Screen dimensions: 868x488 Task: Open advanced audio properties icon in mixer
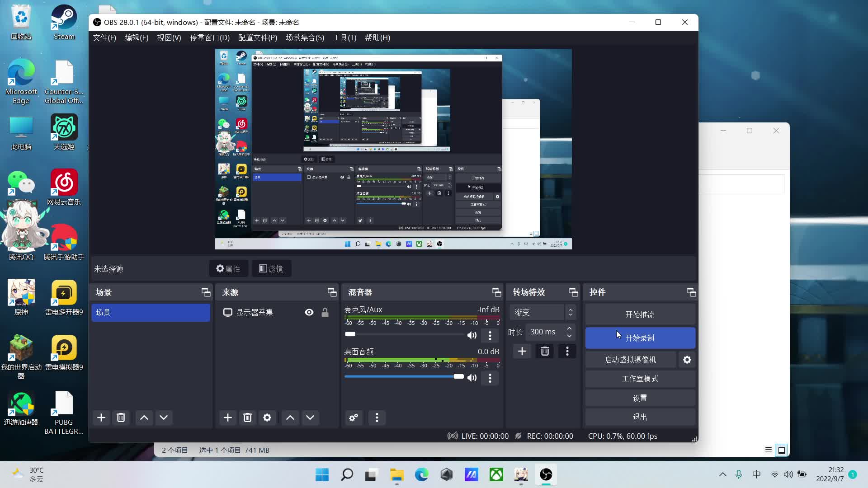354,418
